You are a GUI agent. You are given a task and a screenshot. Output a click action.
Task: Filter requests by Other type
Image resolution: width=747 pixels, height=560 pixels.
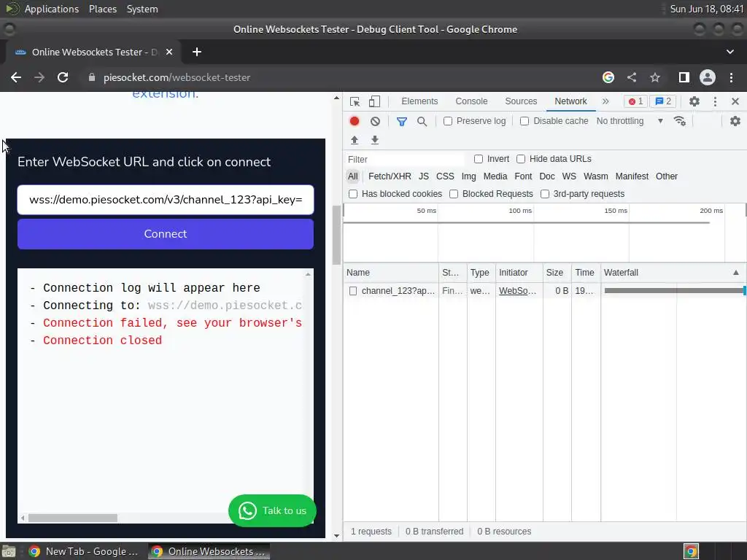667,176
